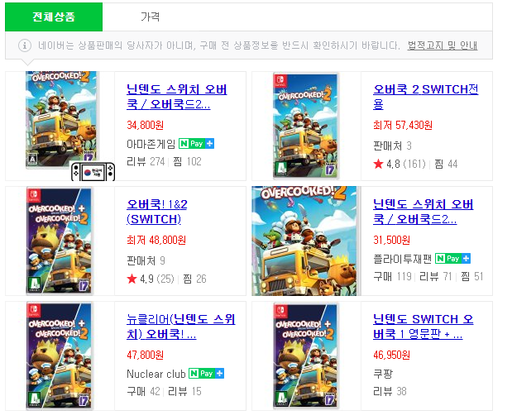The image size is (512, 420).
Task: Click the 플라이투재팬 seller name
Action: pyautogui.click(x=403, y=259)
